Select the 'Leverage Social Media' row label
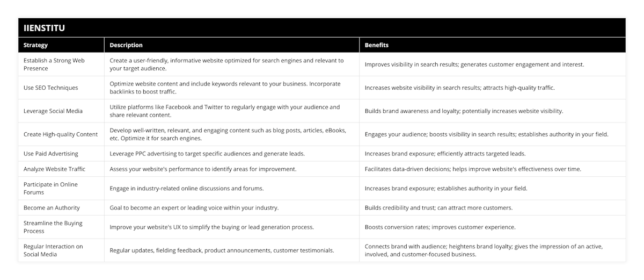The width and height of the screenshot is (644, 280). click(54, 111)
